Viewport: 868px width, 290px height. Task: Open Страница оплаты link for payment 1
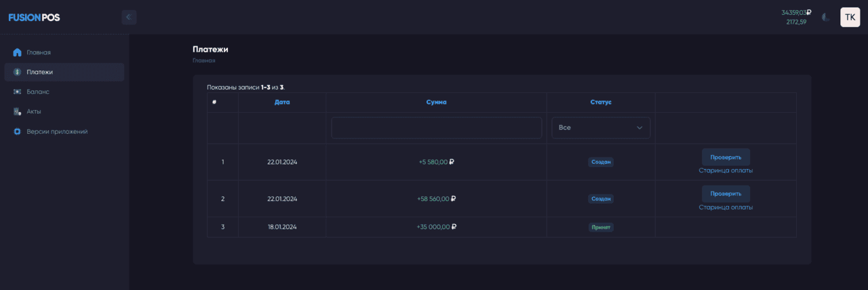[x=726, y=170]
